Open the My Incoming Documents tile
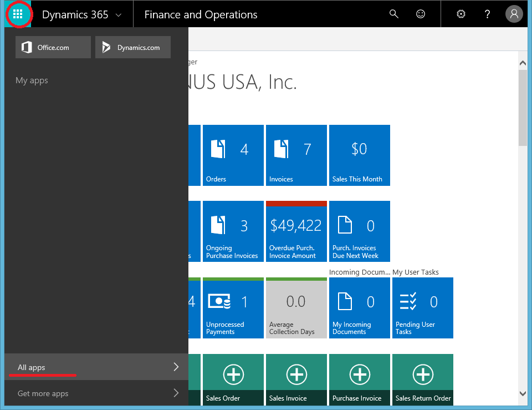 [359, 308]
